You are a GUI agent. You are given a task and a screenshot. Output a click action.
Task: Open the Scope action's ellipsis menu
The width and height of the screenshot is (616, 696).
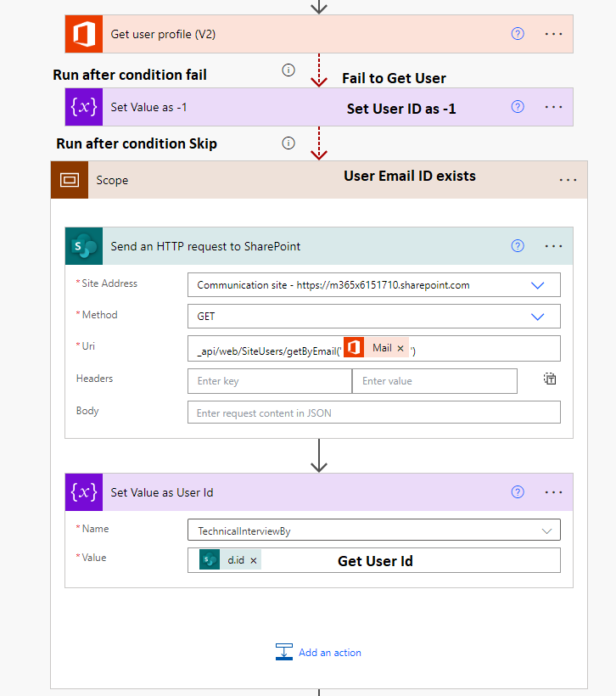[x=568, y=180]
